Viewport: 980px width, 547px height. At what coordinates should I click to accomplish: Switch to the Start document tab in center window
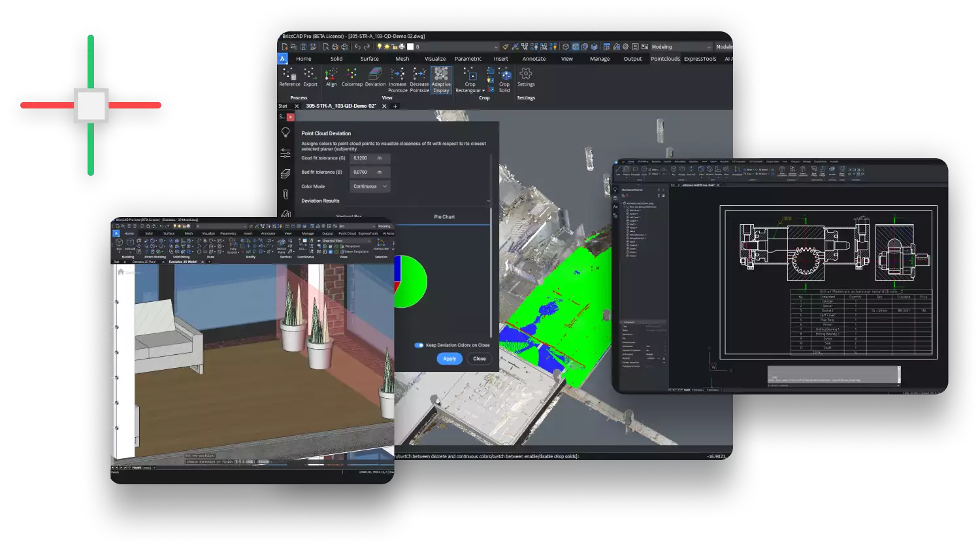(x=283, y=106)
